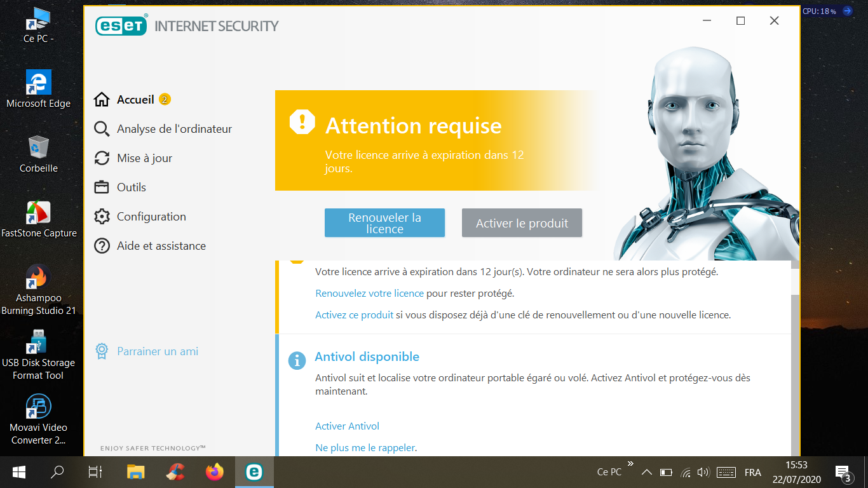This screenshot has width=868, height=488.
Task: Click the yellow notification badge 2
Action: click(x=165, y=100)
